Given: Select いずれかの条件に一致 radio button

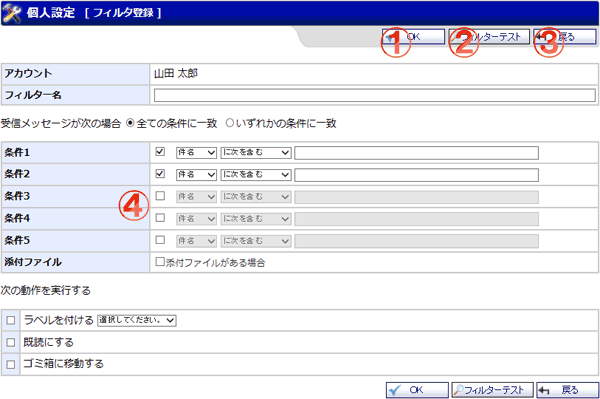Looking at the screenshot, I should click(230, 123).
